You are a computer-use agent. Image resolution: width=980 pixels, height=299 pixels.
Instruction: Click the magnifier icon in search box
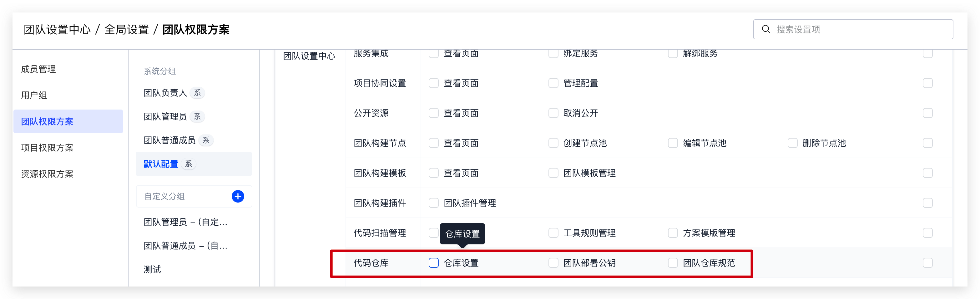coord(766,29)
